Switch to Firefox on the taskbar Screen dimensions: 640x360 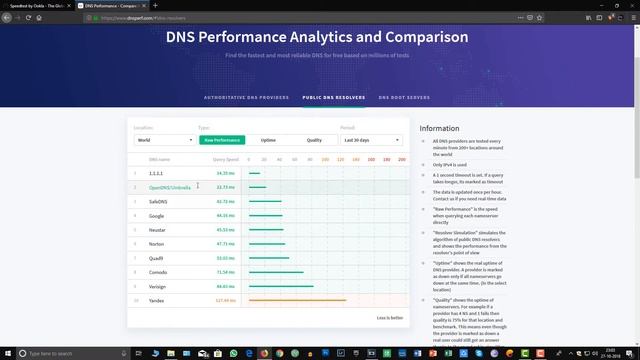pos(264,353)
